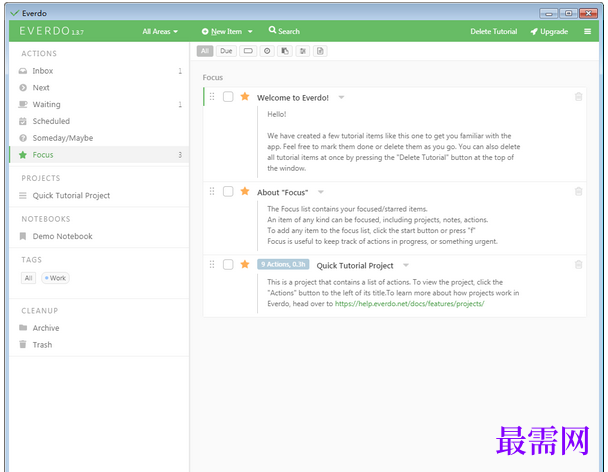Select the All filter tab
The height and width of the screenshot is (472, 608).
(205, 51)
